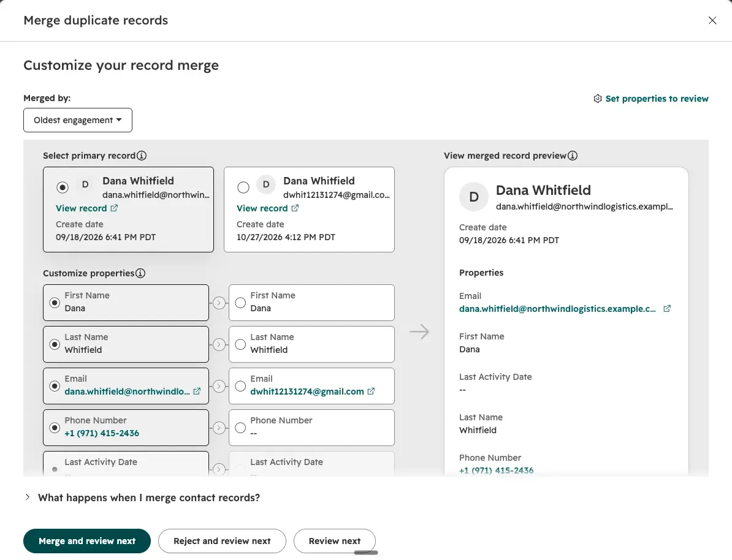
Task: Click the D avatar of gmail record card
Action: tap(266, 184)
